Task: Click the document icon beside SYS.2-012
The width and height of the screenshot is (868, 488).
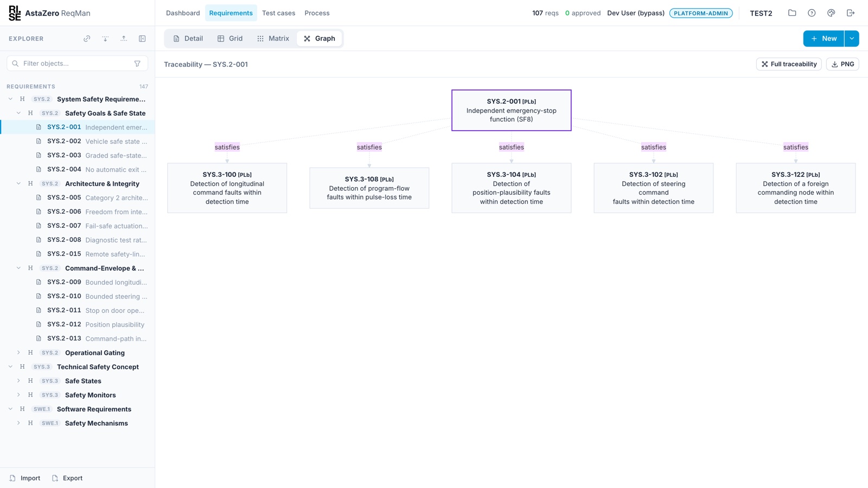Action: point(39,324)
